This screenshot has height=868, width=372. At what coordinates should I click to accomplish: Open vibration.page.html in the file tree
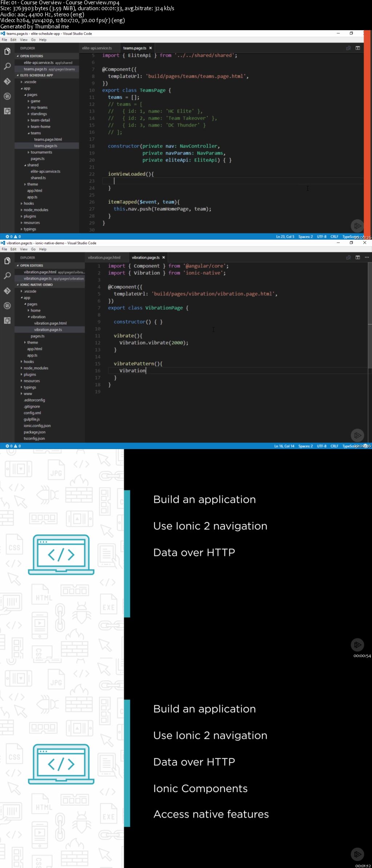point(50,323)
